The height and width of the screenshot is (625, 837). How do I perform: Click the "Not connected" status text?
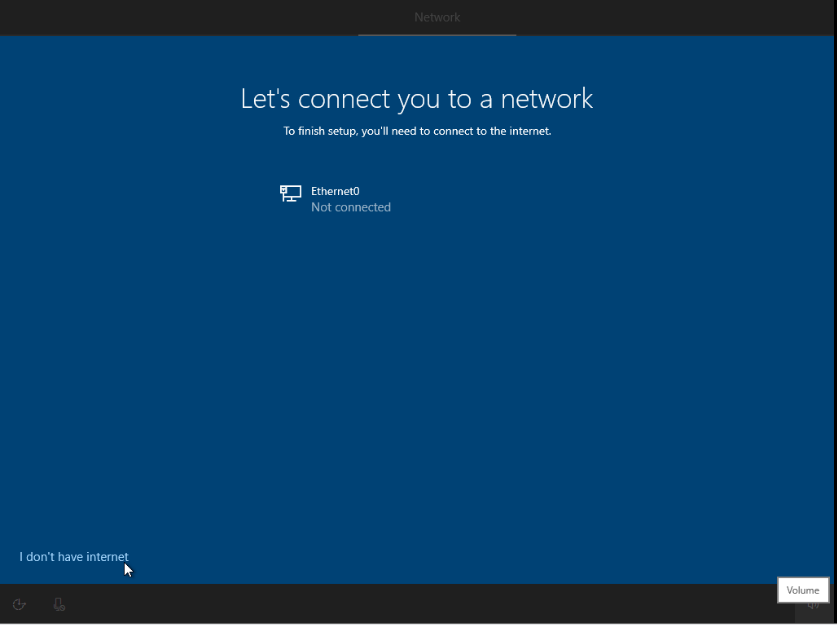(351, 207)
